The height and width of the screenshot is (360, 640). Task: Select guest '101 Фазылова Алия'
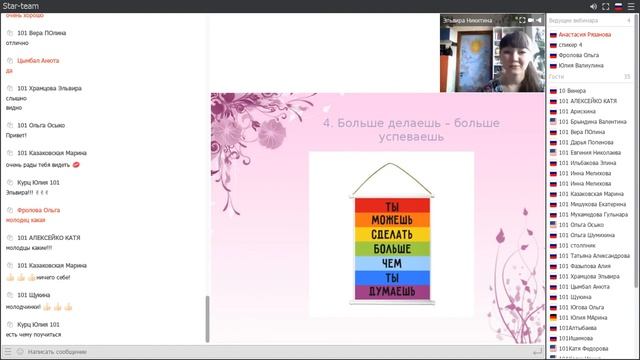pos(584,266)
